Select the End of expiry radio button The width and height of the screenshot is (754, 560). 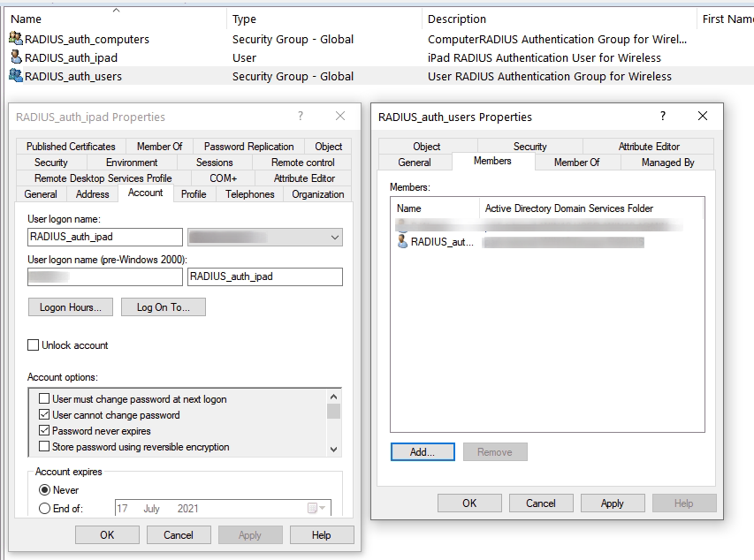point(44,508)
